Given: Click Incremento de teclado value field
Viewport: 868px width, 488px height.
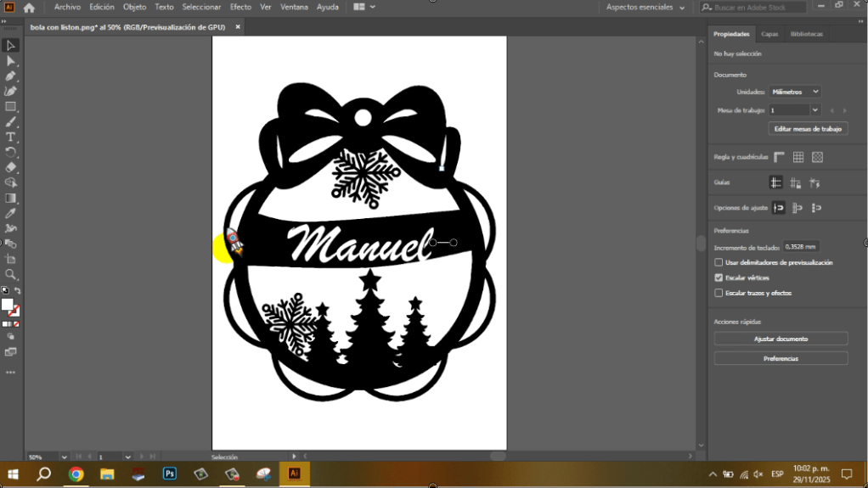Looking at the screenshot, I should [801, 247].
